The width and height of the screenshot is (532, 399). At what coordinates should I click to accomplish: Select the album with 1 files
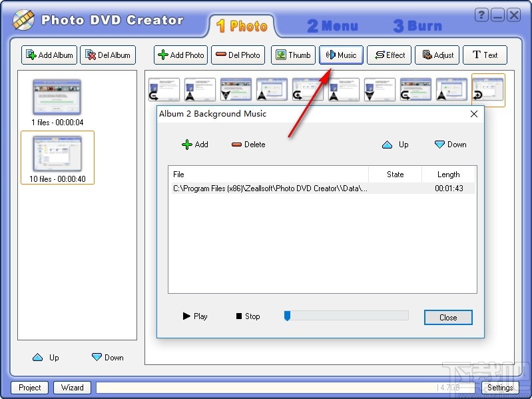(x=57, y=103)
